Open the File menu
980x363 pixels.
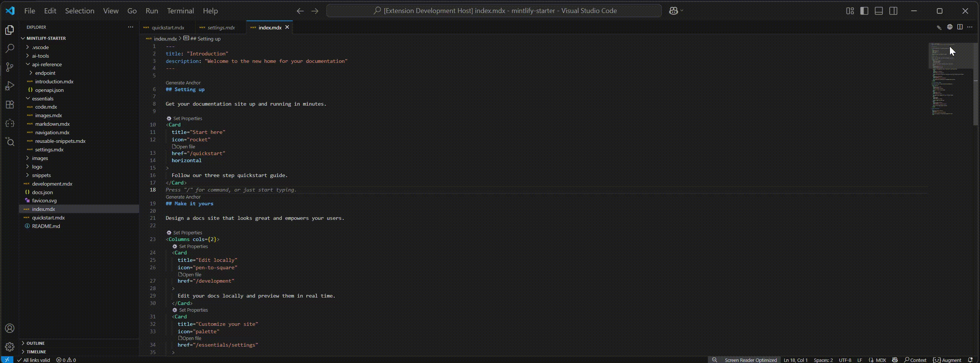[x=30, y=11]
